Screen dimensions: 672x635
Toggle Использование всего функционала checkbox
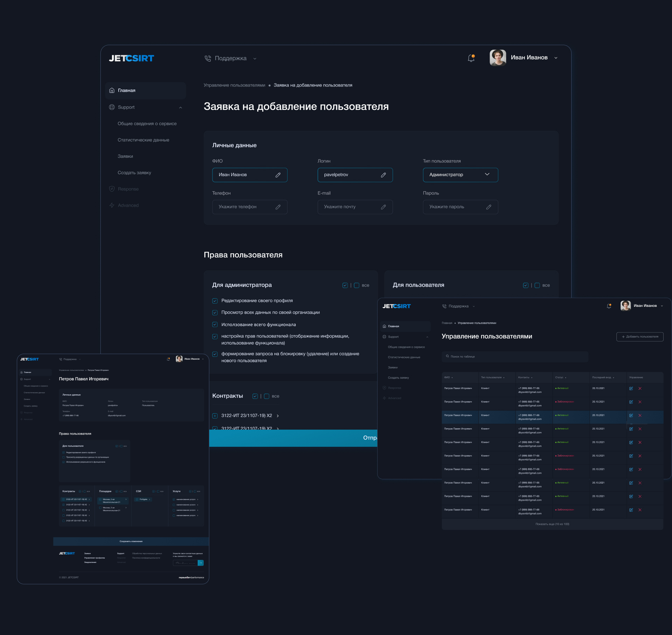[x=215, y=325]
